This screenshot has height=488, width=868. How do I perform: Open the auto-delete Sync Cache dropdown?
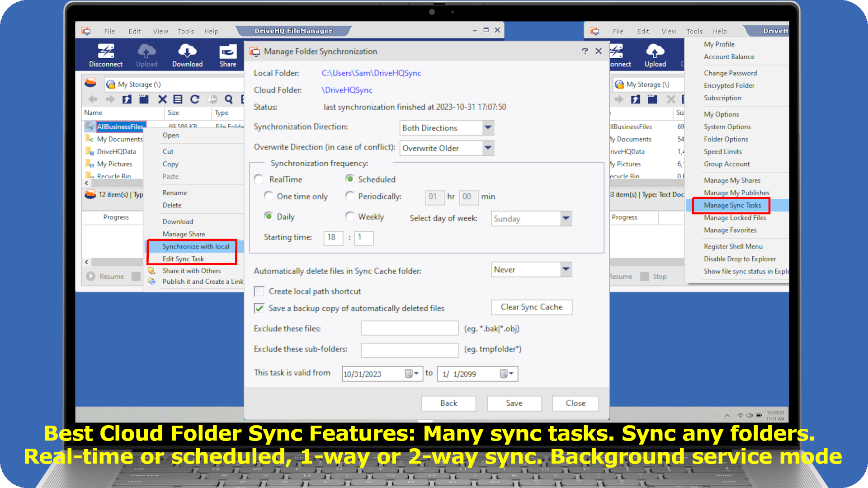point(566,270)
